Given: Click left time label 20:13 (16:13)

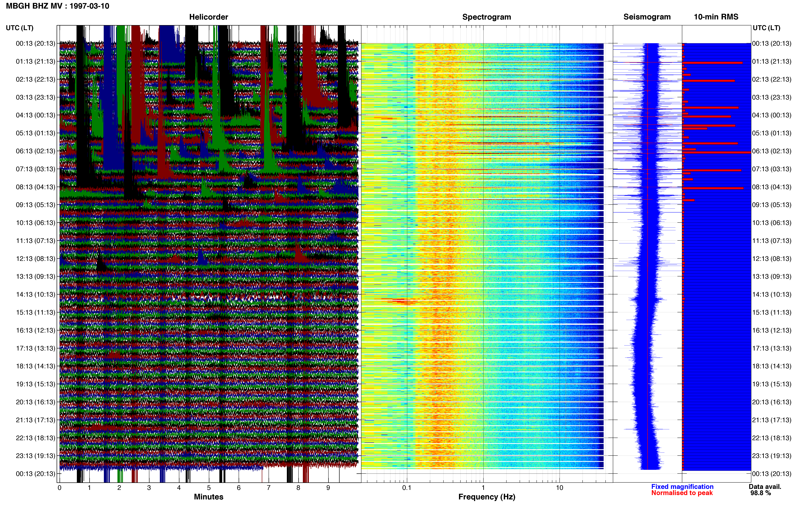Looking at the screenshot, I should (36, 402).
